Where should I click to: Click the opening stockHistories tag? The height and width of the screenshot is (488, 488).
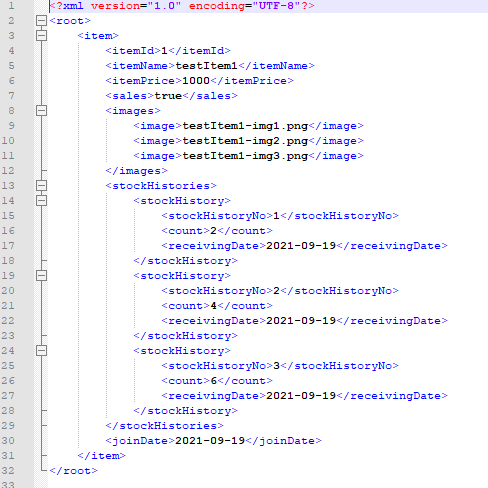161,186
